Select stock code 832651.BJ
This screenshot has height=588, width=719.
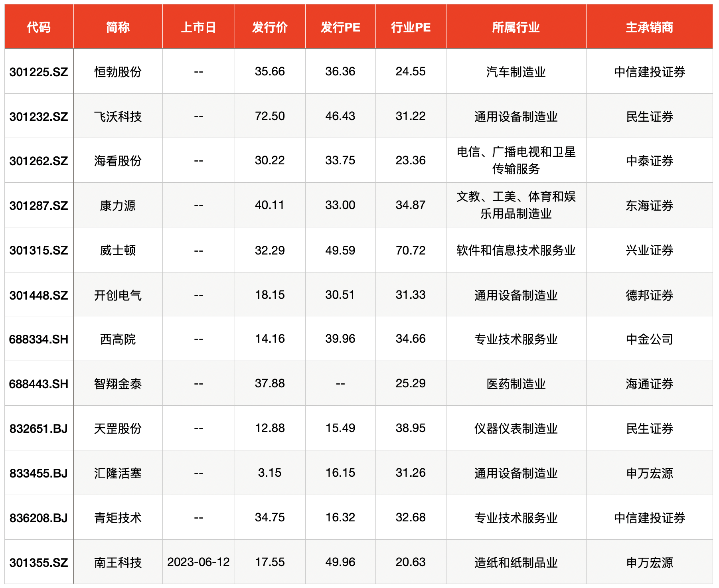[39, 428]
